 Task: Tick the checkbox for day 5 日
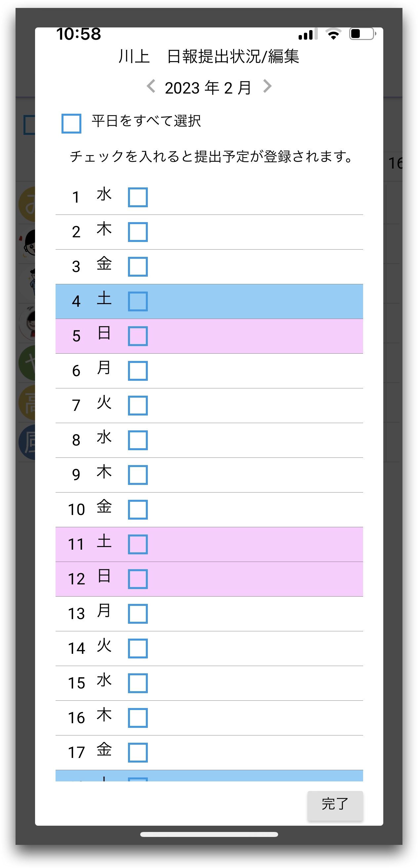point(138,336)
